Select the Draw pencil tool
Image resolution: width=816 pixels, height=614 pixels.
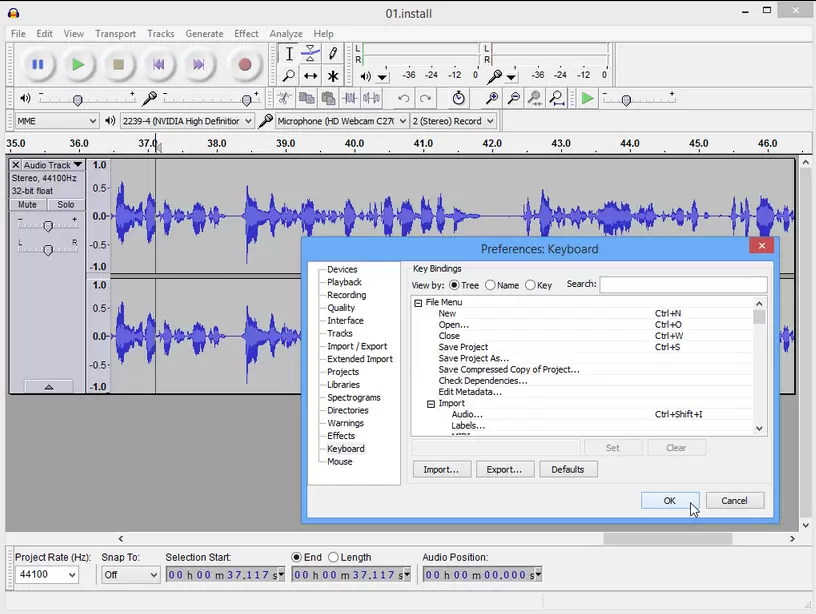pyautogui.click(x=333, y=54)
